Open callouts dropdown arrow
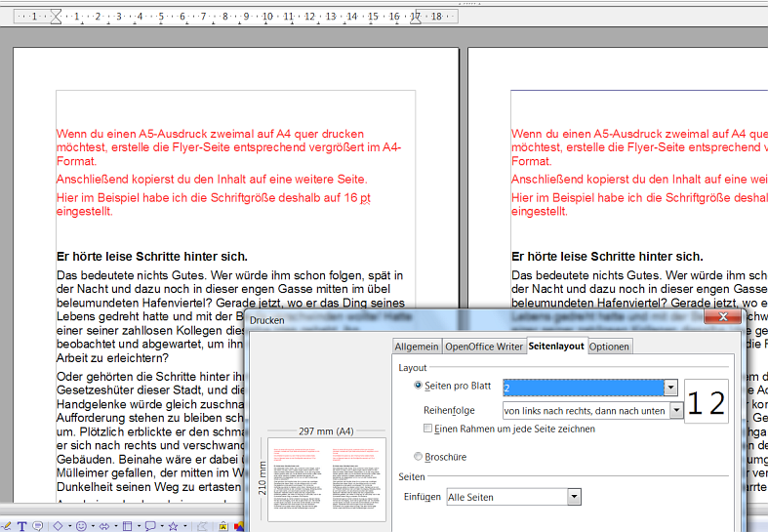 pyautogui.click(x=162, y=526)
